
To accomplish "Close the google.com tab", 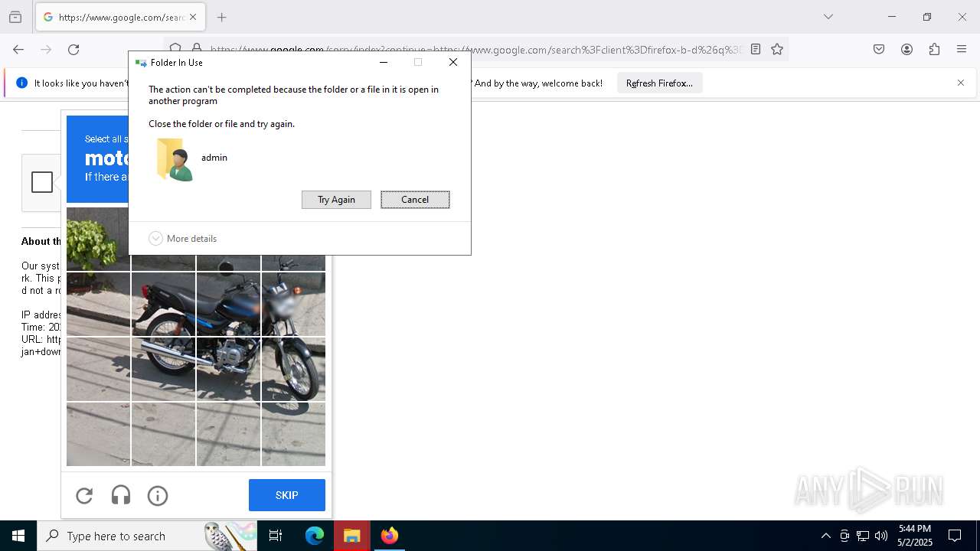I will pyautogui.click(x=193, y=17).
